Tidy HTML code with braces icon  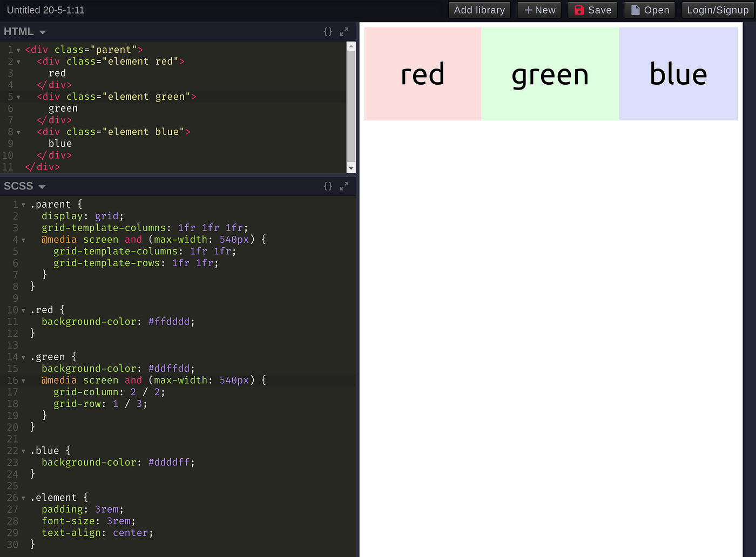click(328, 32)
